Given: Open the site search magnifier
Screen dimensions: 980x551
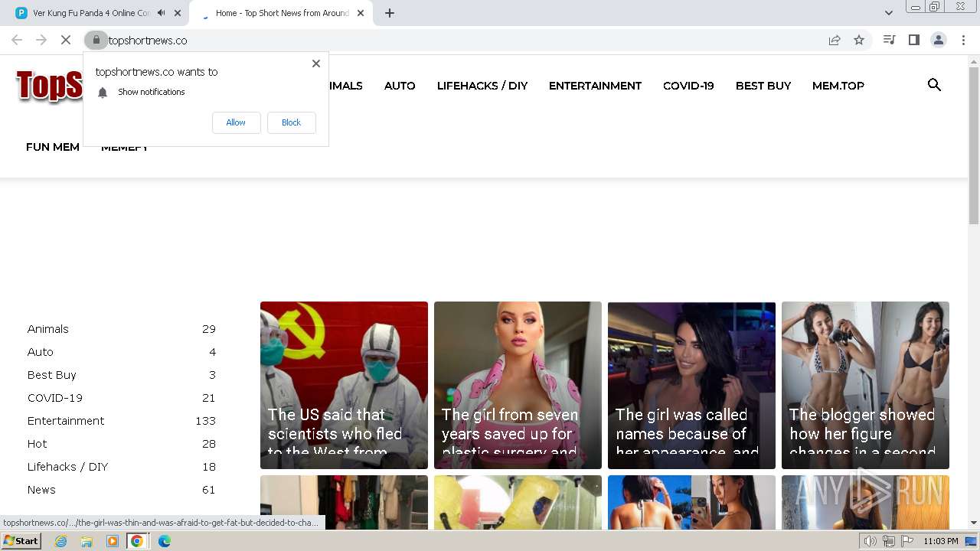Looking at the screenshot, I should (934, 85).
